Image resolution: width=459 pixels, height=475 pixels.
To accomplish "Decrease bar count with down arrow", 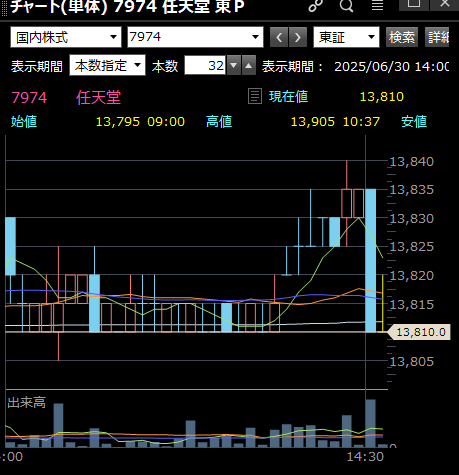I will 234,65.
